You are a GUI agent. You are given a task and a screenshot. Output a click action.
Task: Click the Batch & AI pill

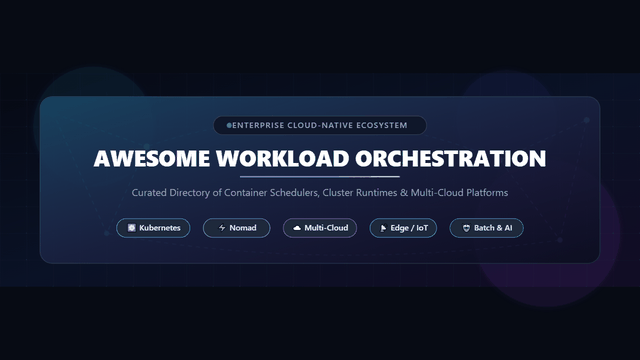point(487,228)
